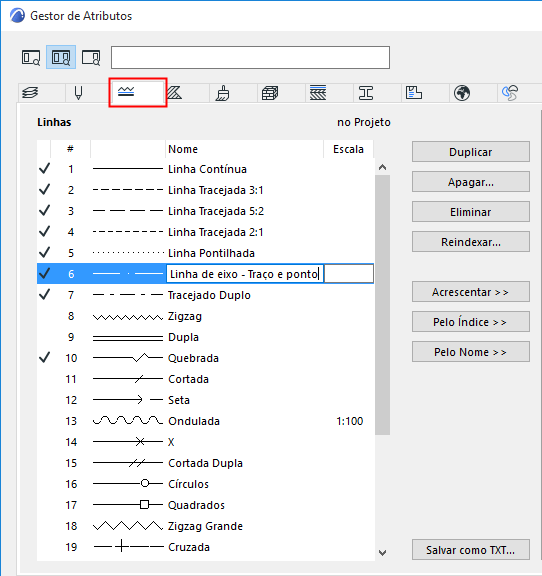This screenshot has width=542, height=576.
Task: Open the Fills attribute tab icon
Action: (174, 93)
